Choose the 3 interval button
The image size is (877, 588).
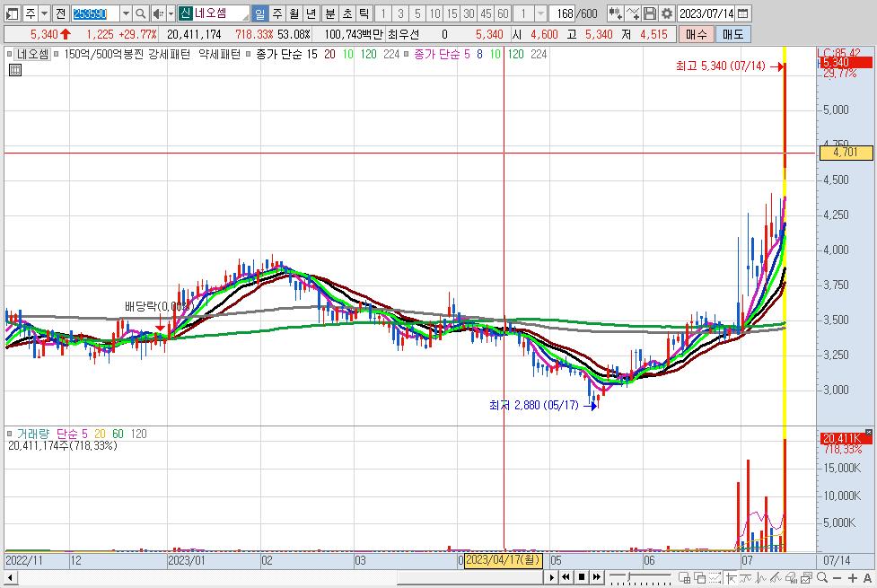(400, 13)
